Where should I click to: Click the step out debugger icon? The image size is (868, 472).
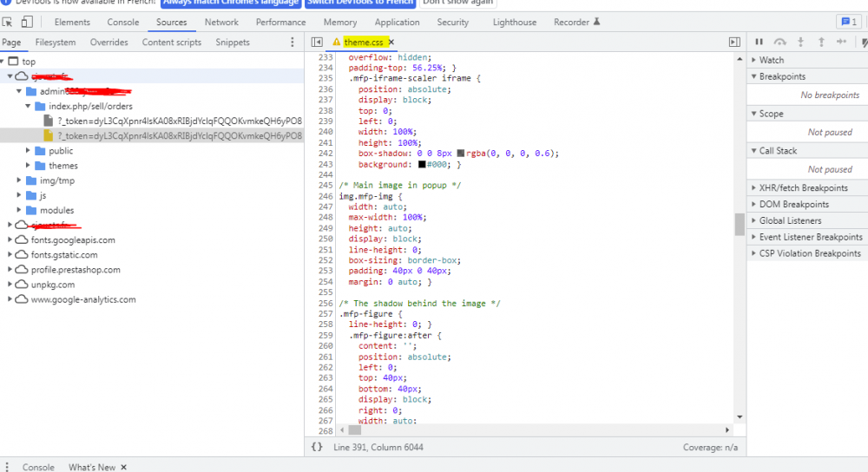820,42
